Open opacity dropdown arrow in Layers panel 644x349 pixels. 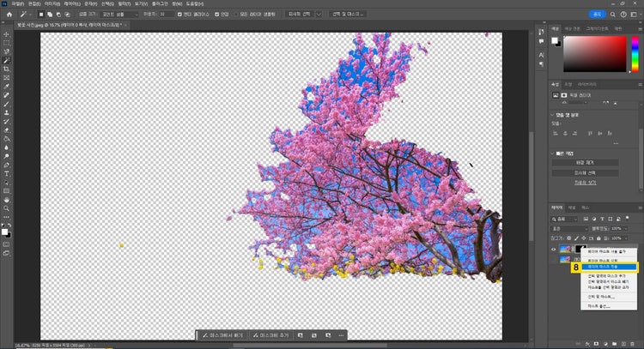[626, 228]
